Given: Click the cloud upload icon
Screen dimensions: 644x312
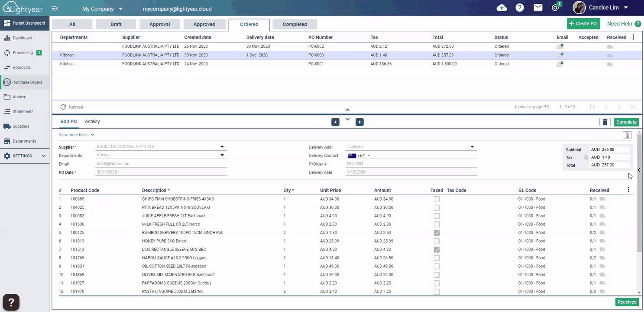Looking at the screenshot, I should (502, 8).
